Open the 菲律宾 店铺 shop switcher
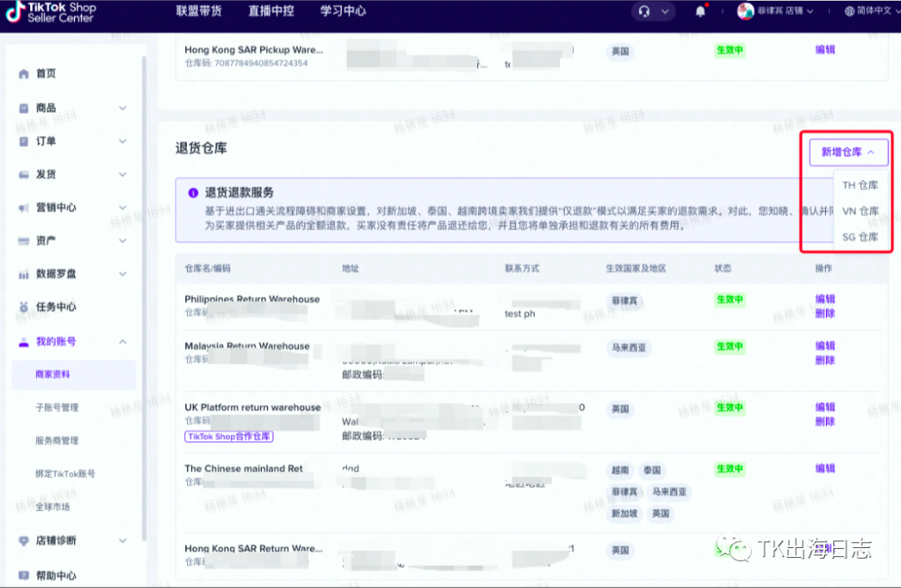The height and width of the screenshot is (588, 901). [x=776, y=12]
